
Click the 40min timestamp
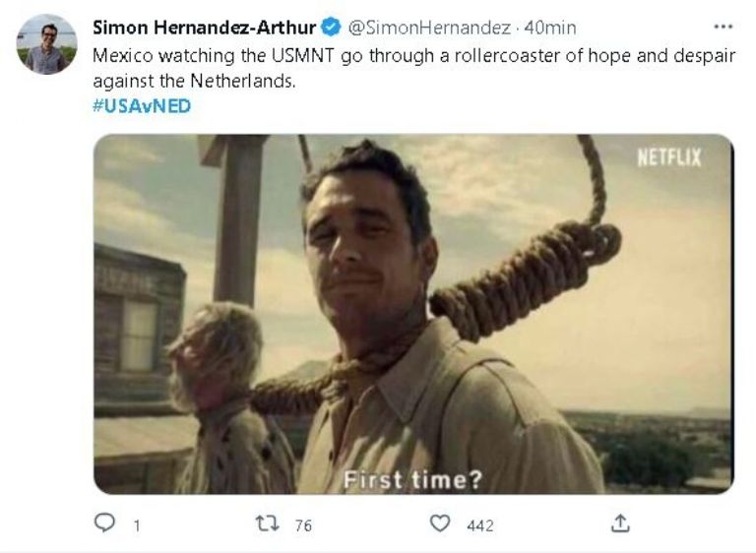click(551, 28)
